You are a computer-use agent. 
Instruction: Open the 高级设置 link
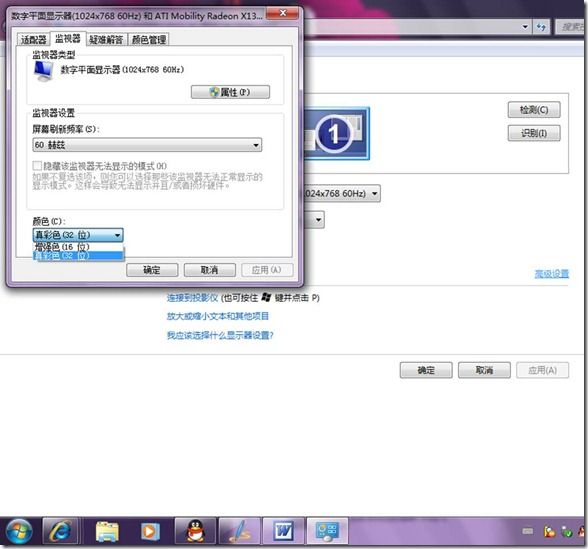pyautogui.click(x=551, y=274)
